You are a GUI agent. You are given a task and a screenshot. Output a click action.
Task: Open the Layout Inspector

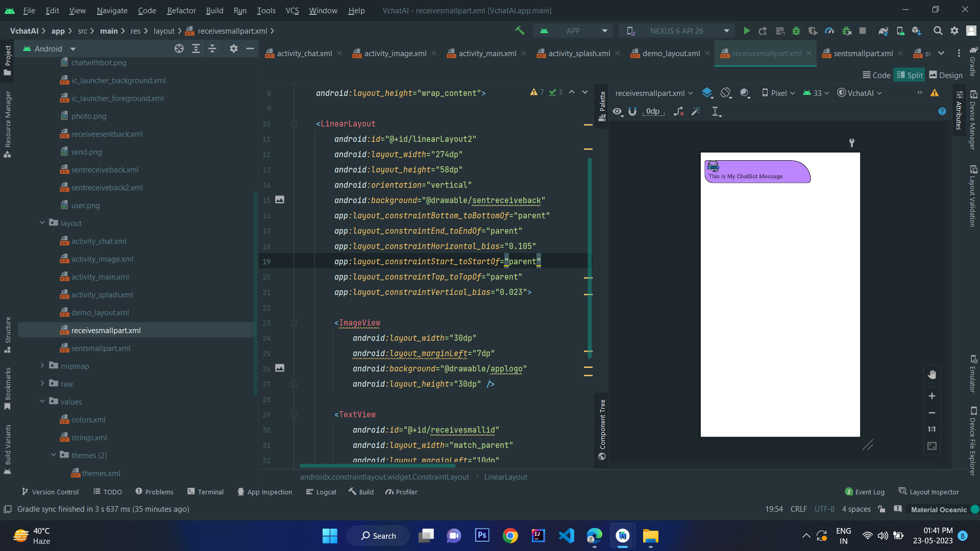[x=934, y=491]
